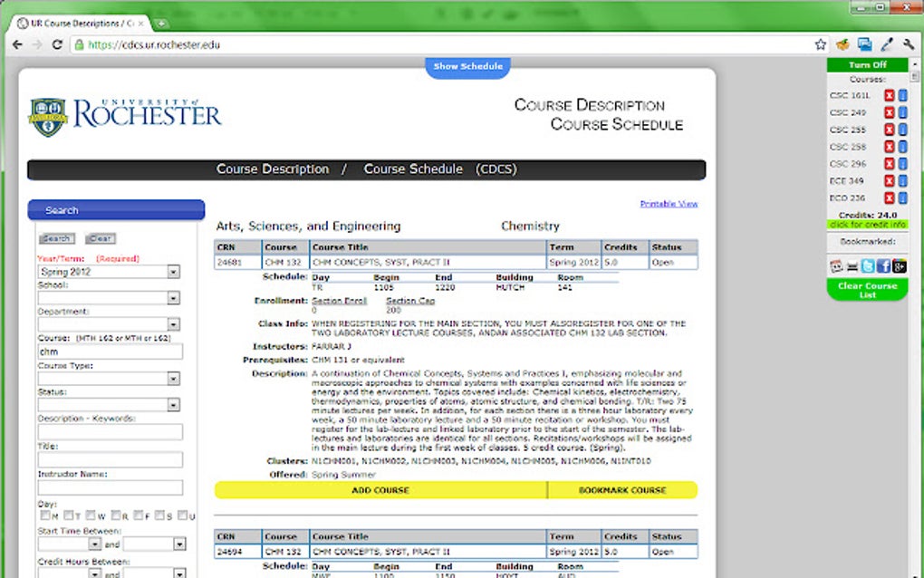Share via the Twitter icon
This screenshot has height=578, width=924.
click(x=868, y=266)
